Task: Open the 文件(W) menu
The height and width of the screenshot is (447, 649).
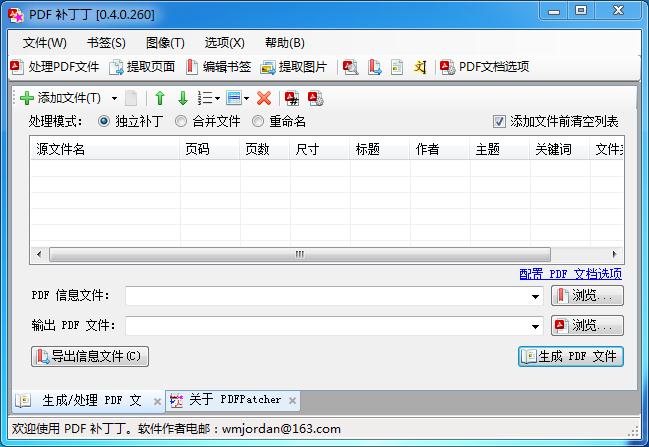Action: tap(45, 43)
